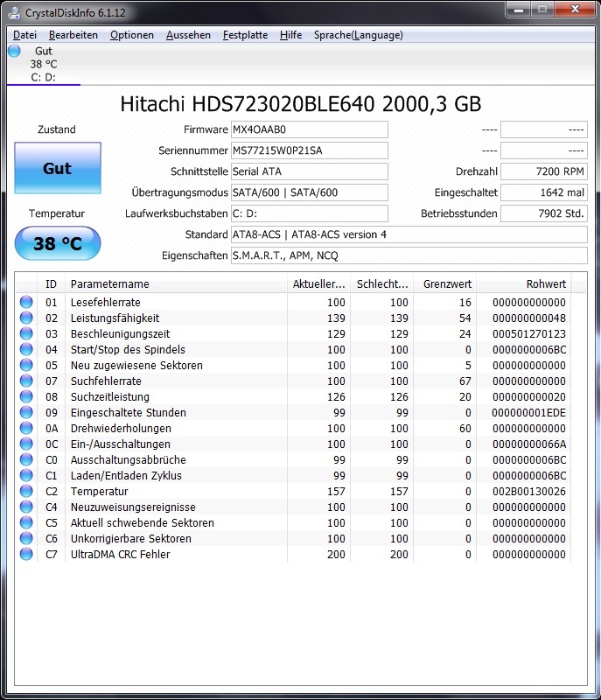Click status orb for Neu zugewiesene Sektoren

(x=26, y=365)
